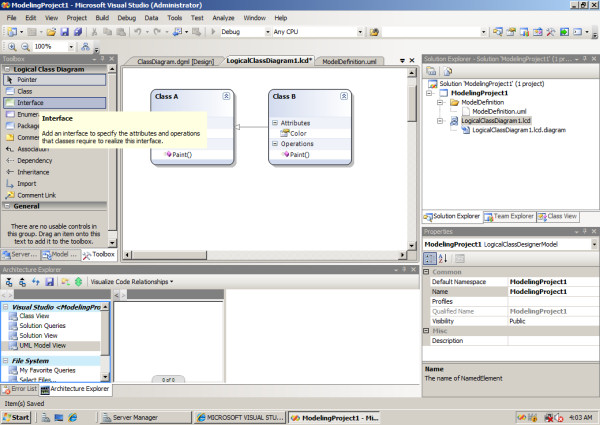
Task: Collapse the ModelDefinition folder node
Action: click(x=440, y=102)
